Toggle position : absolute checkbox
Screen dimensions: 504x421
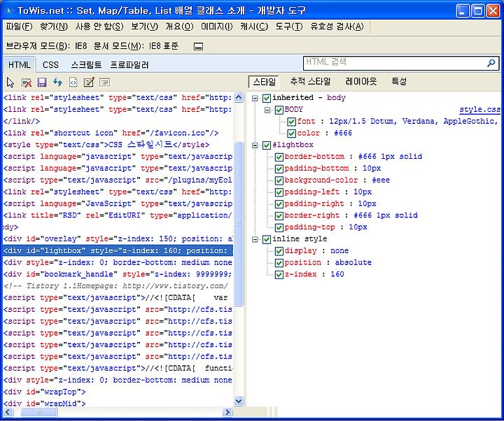[279, 263]
